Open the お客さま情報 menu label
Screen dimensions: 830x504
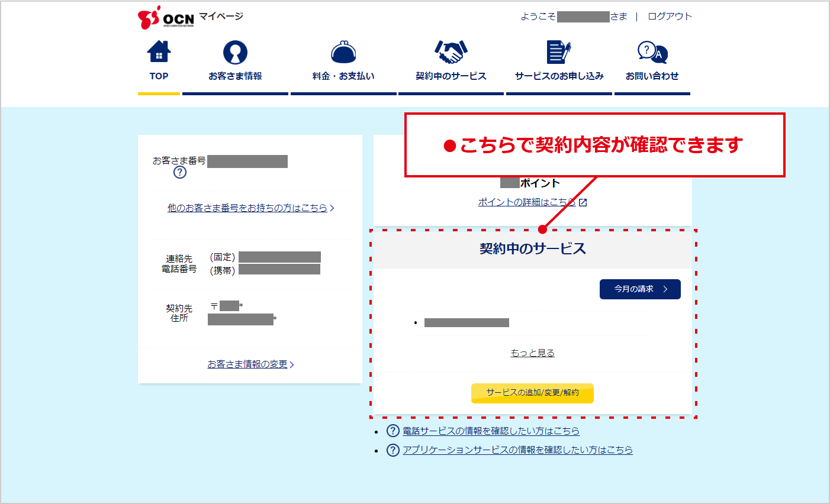[x=235, y=76]
